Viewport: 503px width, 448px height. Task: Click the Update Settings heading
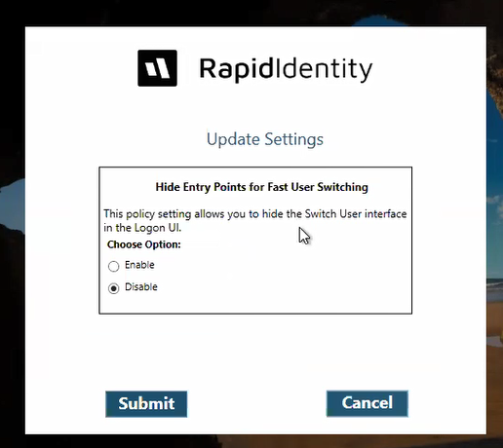[x=265, y=139]
